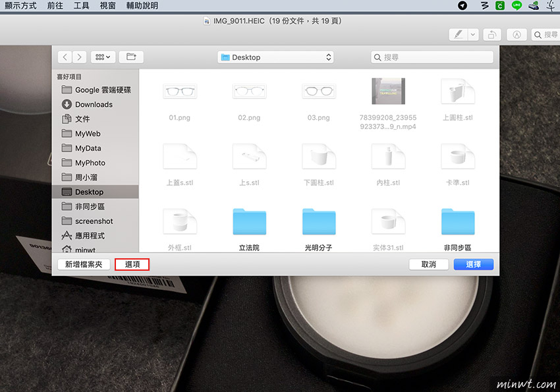560x392 pixels.
Task: Click the blue 選擇 button
Action: click(x=474, y=264)
